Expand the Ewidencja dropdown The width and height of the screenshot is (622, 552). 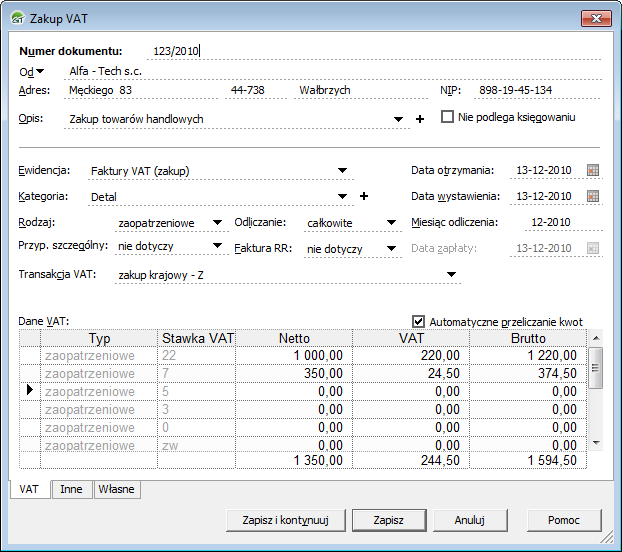click(x=342, y=171)
